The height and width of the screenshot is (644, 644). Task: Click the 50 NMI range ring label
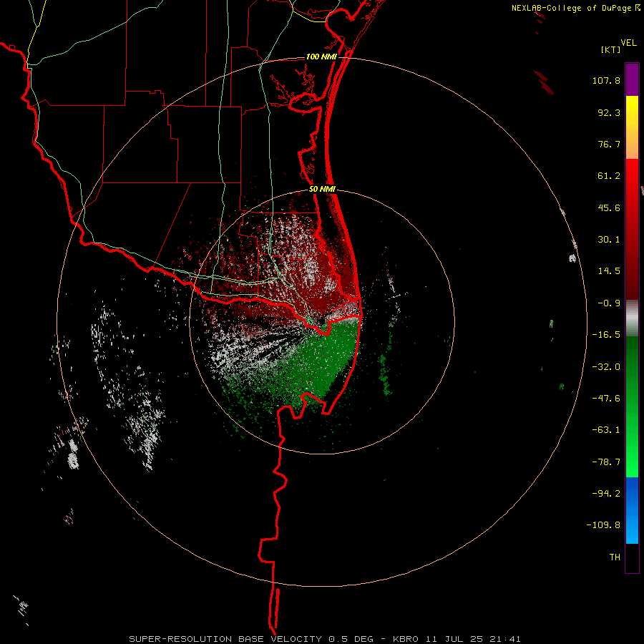(x=322, y=190)
